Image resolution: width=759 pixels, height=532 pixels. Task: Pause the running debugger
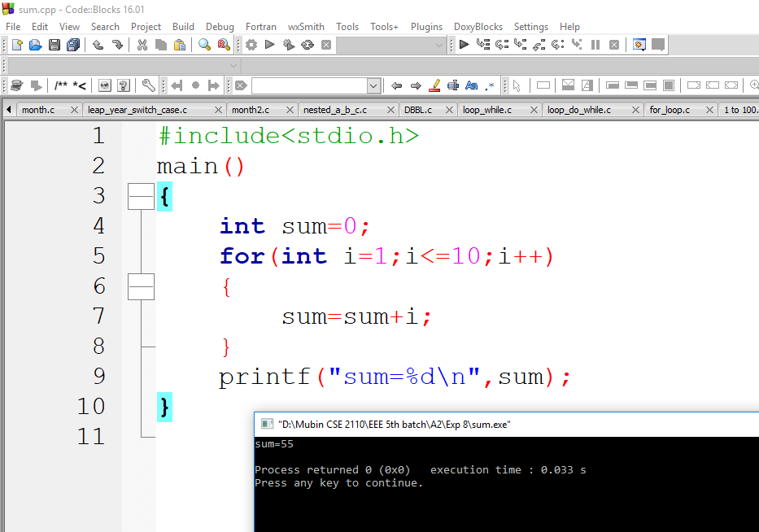click(x=595, y=45)
